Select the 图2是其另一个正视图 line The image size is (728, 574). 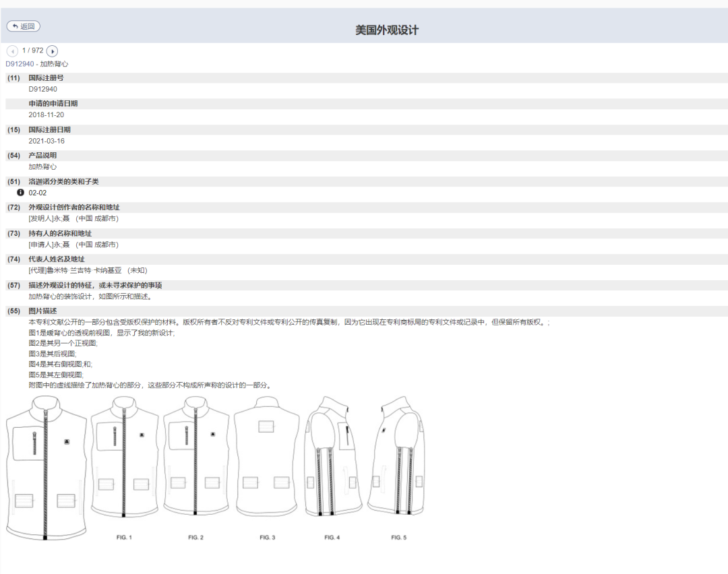(63, 344)
